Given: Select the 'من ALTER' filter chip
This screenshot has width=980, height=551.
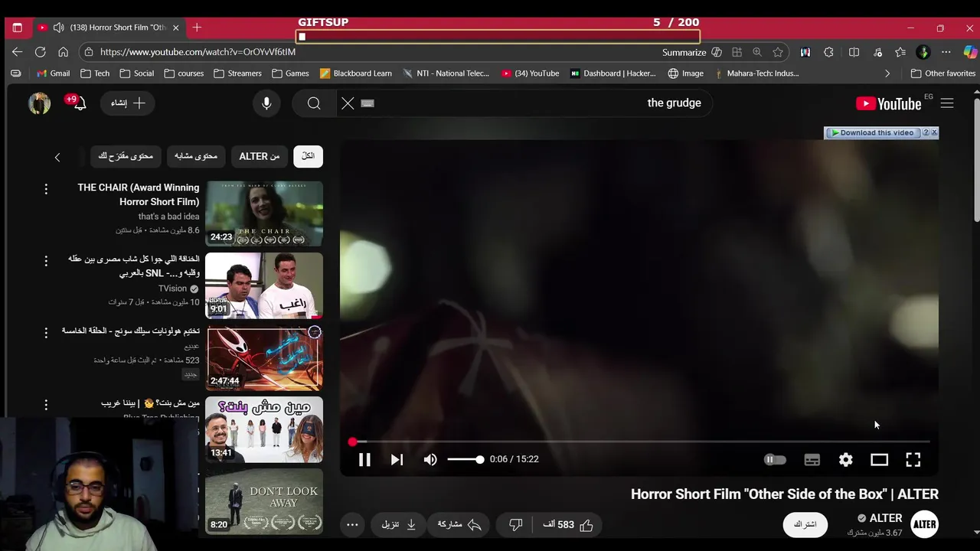Looking at the screenshot, I should click(x=260, y=156).
